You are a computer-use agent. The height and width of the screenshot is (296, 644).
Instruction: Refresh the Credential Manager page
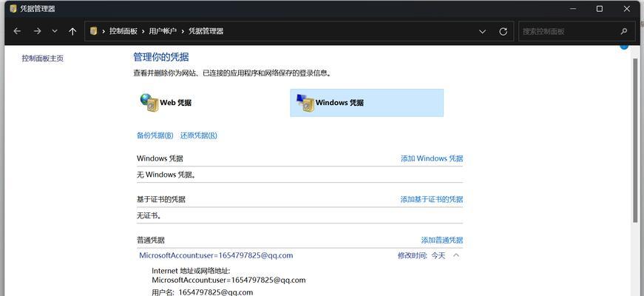click(503, 32)
